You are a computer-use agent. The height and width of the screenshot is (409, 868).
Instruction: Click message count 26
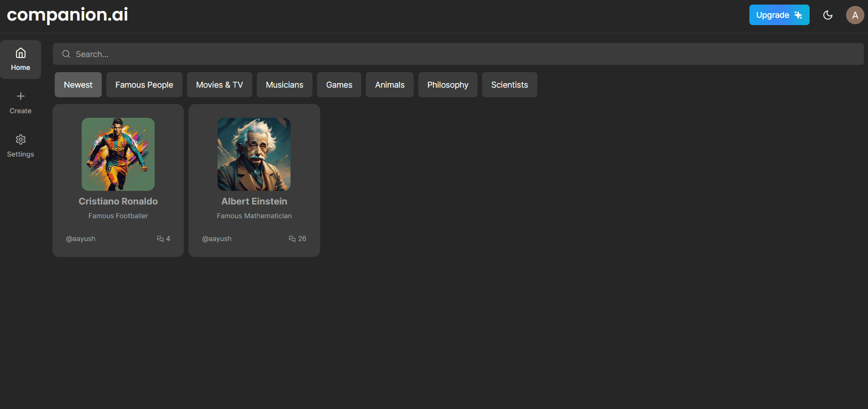point(302,239)
